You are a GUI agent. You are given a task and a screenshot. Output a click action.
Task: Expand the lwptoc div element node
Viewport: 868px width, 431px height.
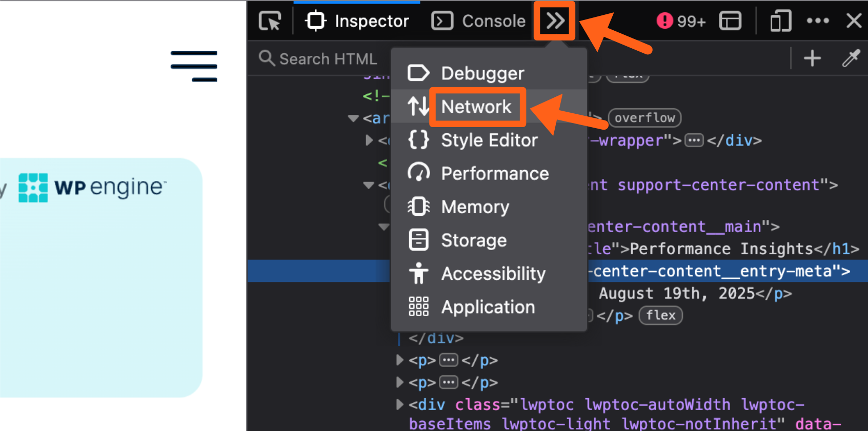[399, 404]
